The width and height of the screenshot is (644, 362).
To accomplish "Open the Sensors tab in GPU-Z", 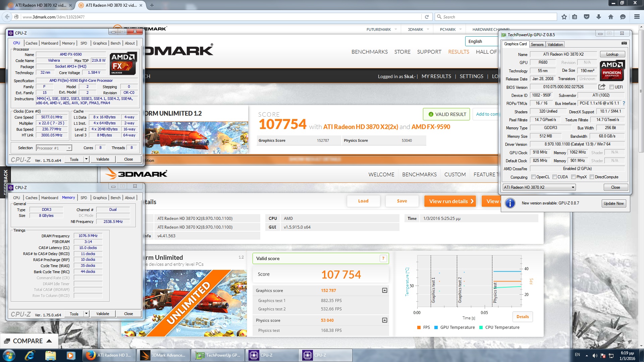I will (x=537, y=45).
